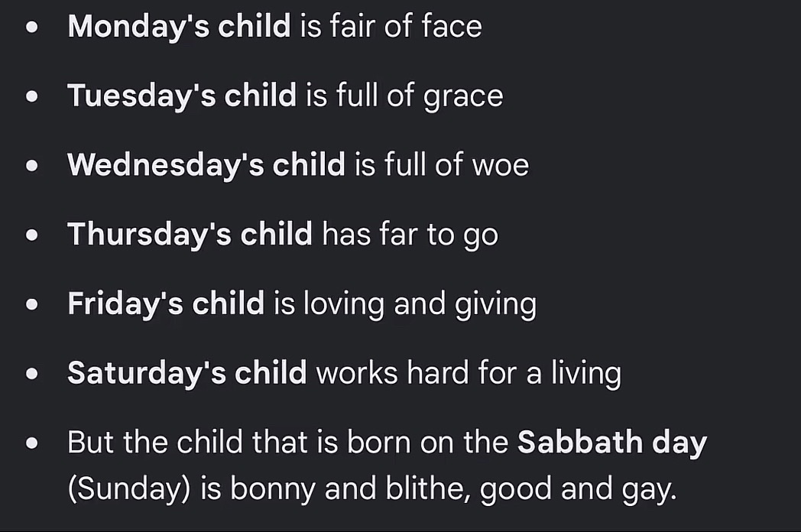Click the bullet point before Monday's child

pyautogui.click(x=31, y=27)
